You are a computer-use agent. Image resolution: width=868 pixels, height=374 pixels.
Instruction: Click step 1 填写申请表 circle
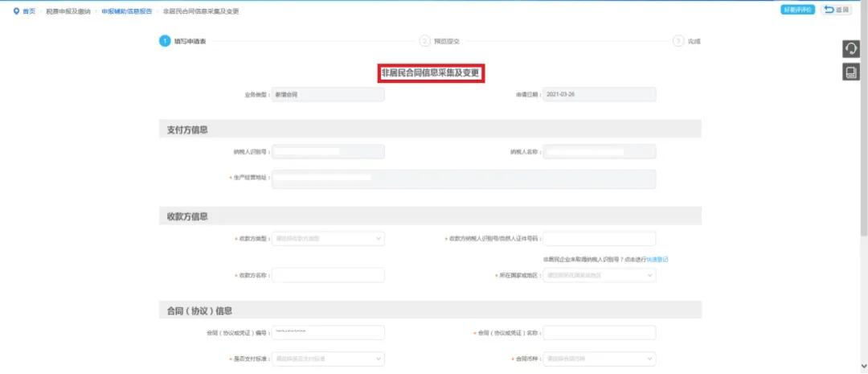tap(164, 41)
